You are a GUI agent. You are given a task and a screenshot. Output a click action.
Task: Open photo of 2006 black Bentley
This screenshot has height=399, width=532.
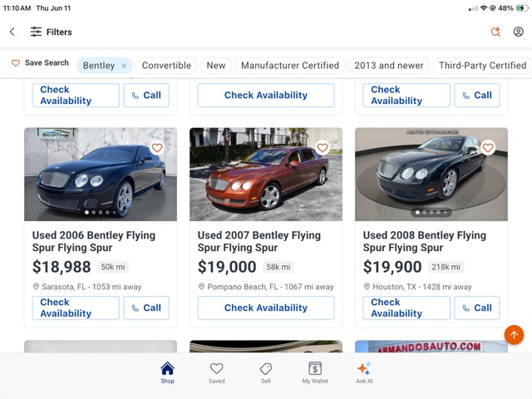tap(101, 175)
